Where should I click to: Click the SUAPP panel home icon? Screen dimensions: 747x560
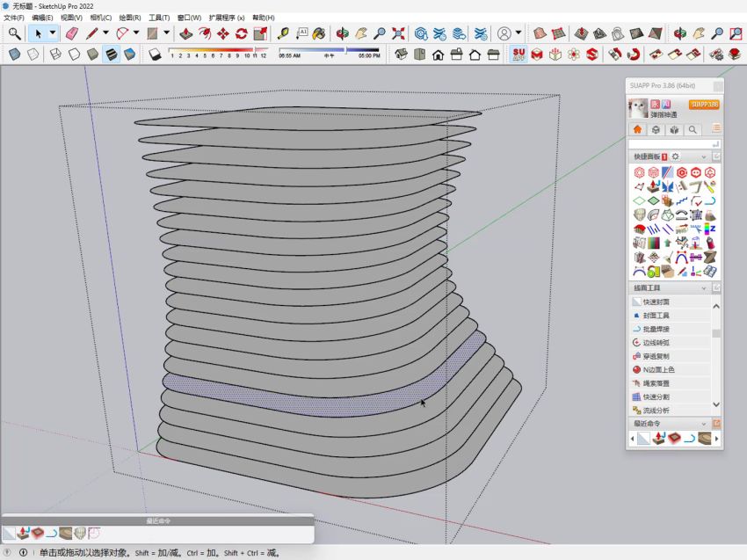coord(637,129)
